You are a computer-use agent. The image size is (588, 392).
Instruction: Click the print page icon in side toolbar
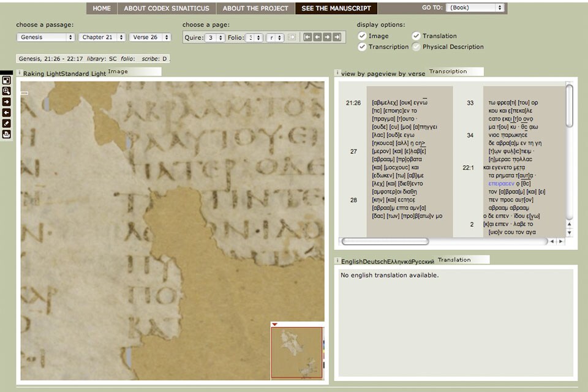click(x=6, y=134)
